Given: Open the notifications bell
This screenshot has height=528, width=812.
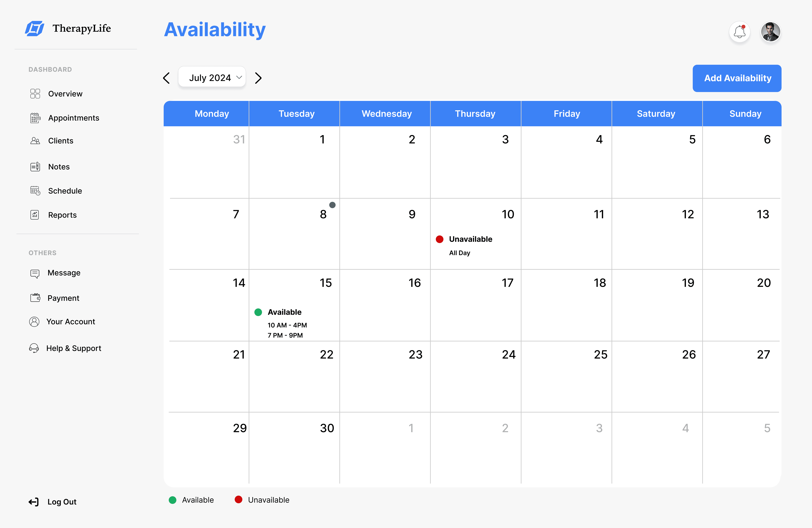Looking at the screenshot, I should tap(739, 32).
